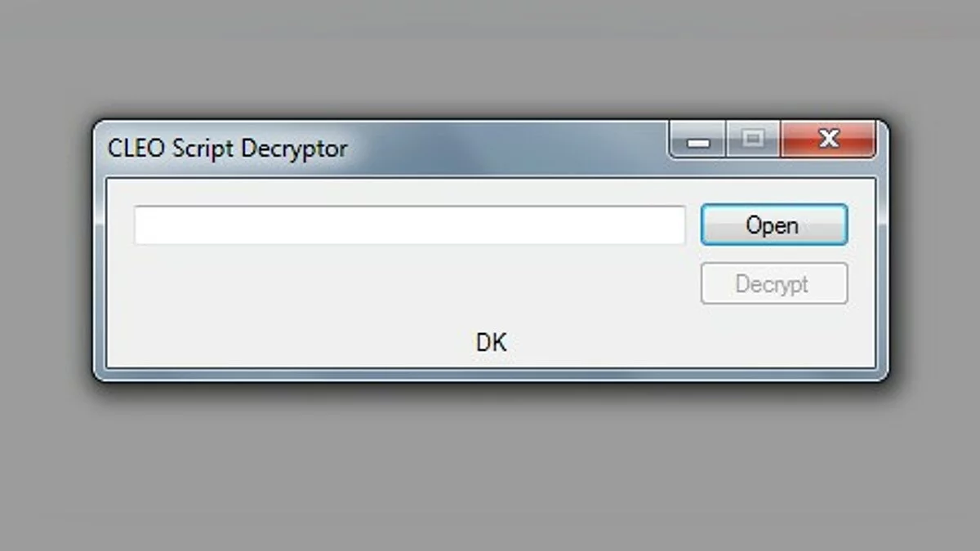Click the window's bottom border edge
980x551 pixels.
(490, 374)
